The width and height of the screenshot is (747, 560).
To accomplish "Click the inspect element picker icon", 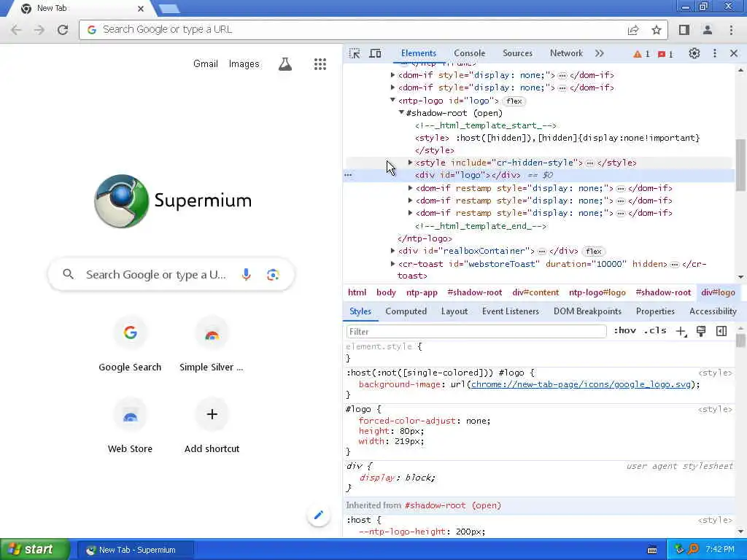I will point(355,53).
